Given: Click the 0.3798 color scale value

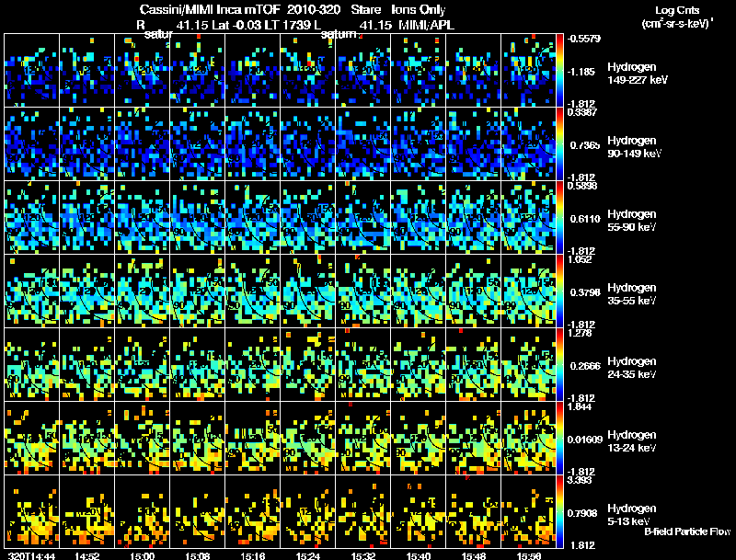Looking at the screenshot, I should 585,292.
